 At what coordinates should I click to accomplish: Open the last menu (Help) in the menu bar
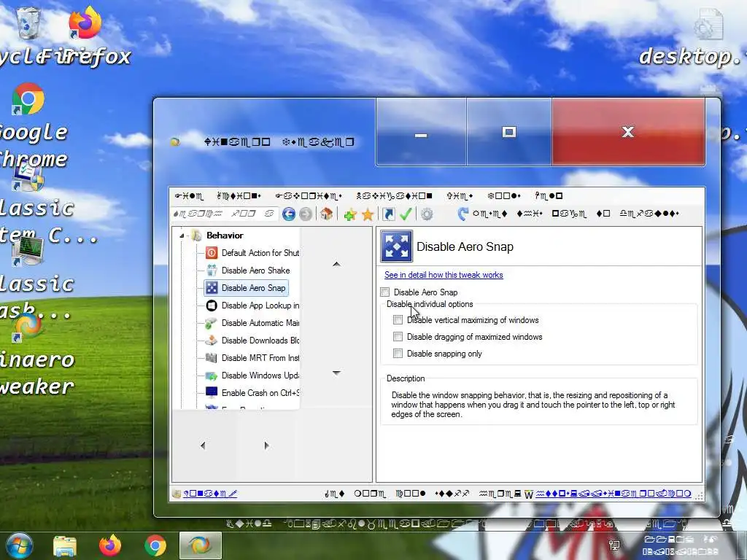point(549,195)
